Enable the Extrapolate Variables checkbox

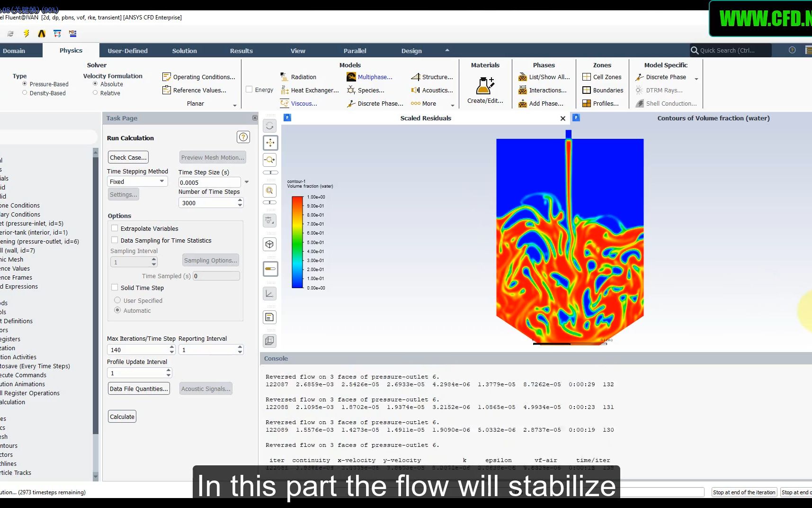(115, 228)
